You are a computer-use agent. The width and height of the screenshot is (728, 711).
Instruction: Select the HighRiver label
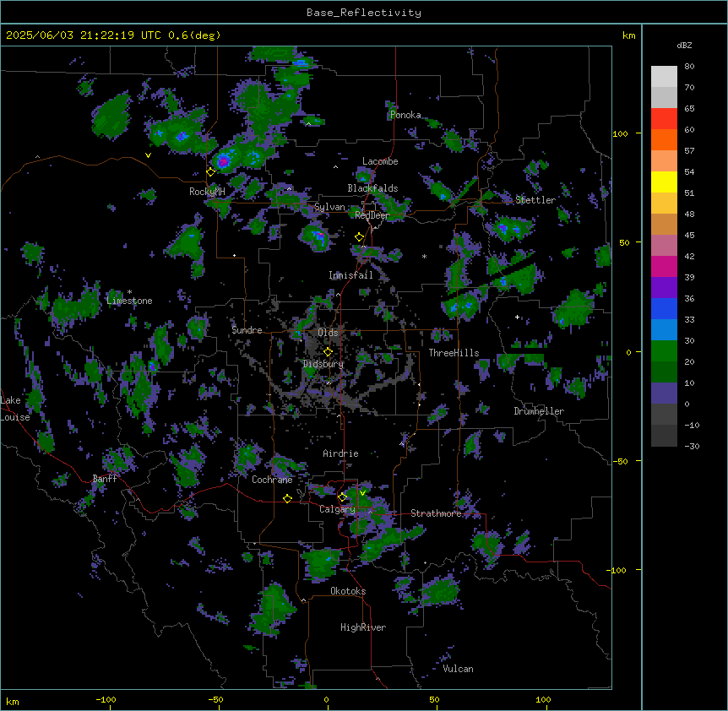click(363, 627)
